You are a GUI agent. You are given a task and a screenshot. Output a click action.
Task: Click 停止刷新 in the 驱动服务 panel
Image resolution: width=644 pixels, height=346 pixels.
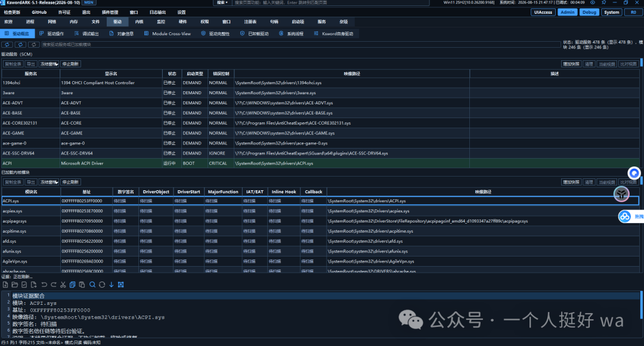pyautogui.click(x=70, y=64)
